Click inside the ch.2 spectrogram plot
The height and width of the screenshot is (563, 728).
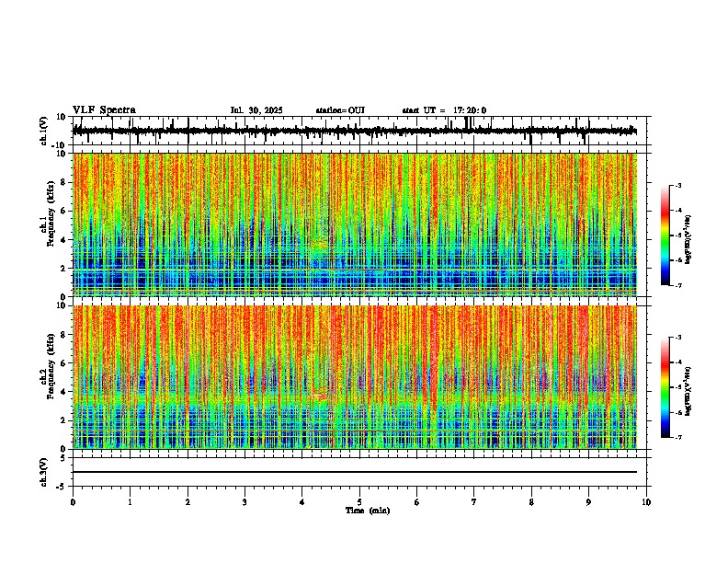(x=355, y=377)
